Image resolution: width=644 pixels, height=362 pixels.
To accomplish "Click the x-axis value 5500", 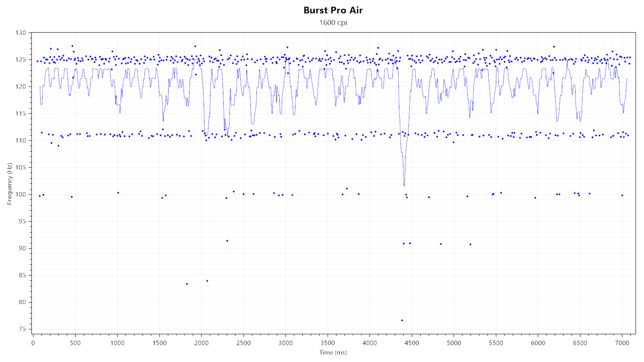I will (496, 343).
